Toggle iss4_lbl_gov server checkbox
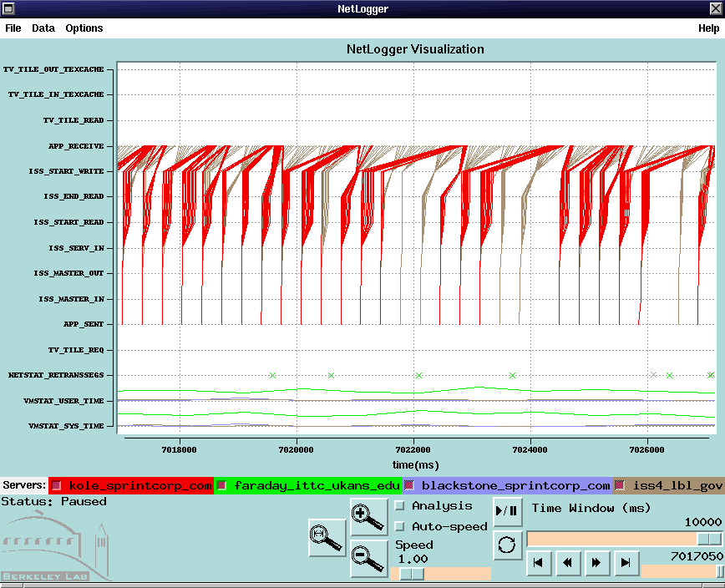 [620, 485]
